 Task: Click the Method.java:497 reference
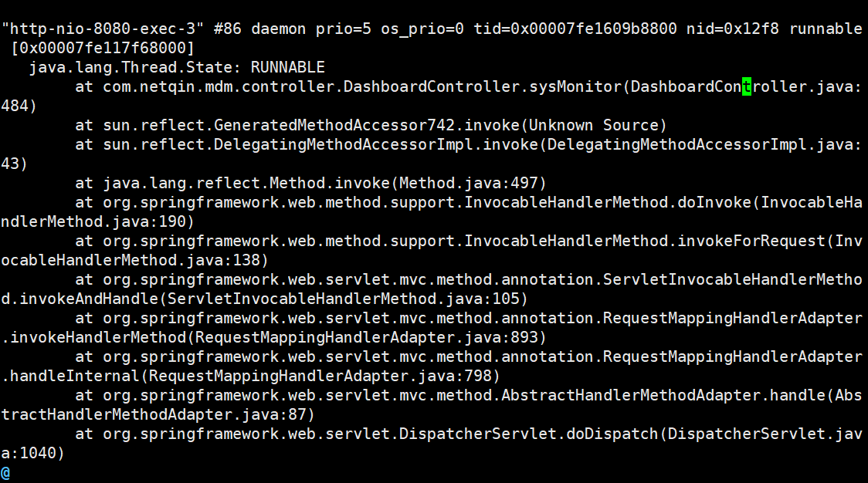468,183
